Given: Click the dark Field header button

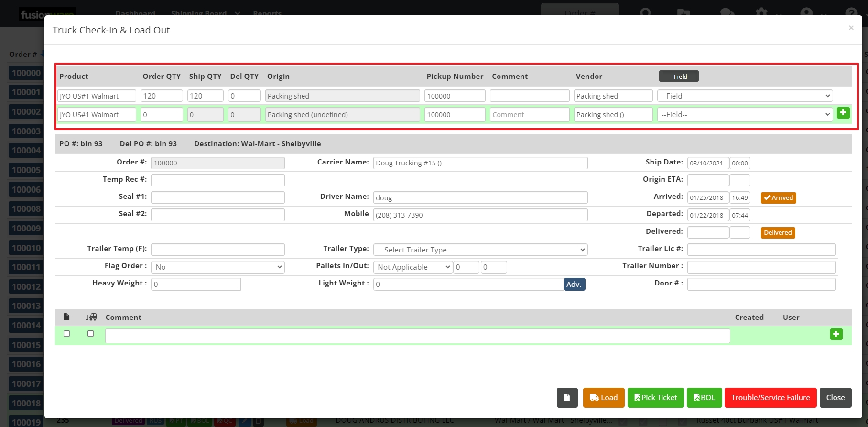Looking at the screenshot, I should 679,77.
